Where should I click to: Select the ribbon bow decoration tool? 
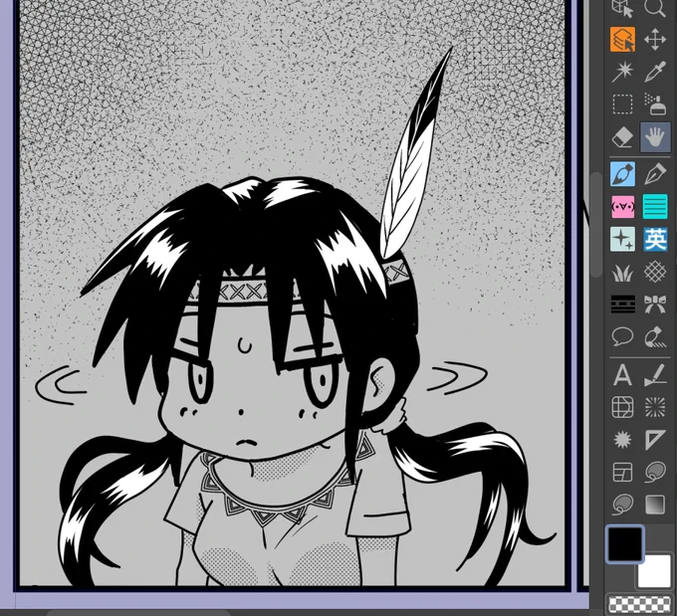coord(655,305)
